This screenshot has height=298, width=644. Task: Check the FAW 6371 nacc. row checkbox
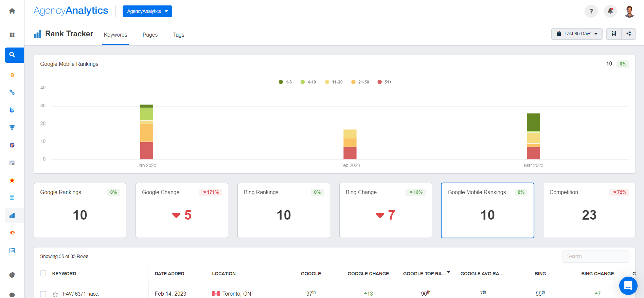43,294
